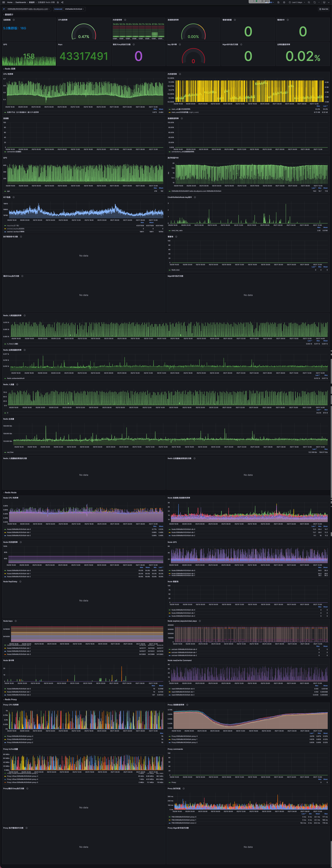
Task: Show info for 执行错误命令次数 panel
Action: 21,237
